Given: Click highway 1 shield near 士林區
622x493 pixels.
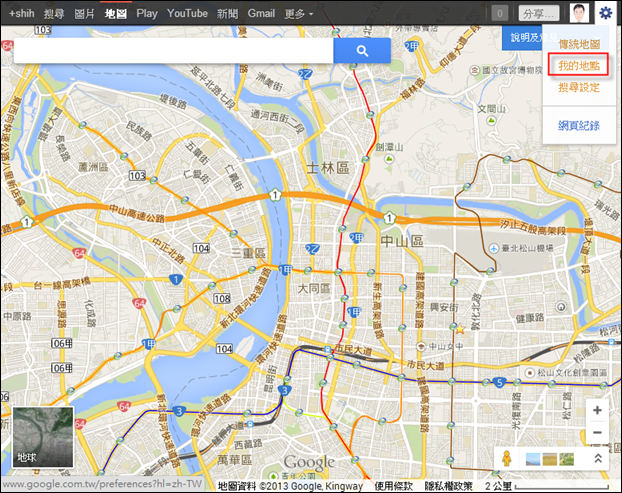Looking at the screenshot, I should click(x=275, y=195).
